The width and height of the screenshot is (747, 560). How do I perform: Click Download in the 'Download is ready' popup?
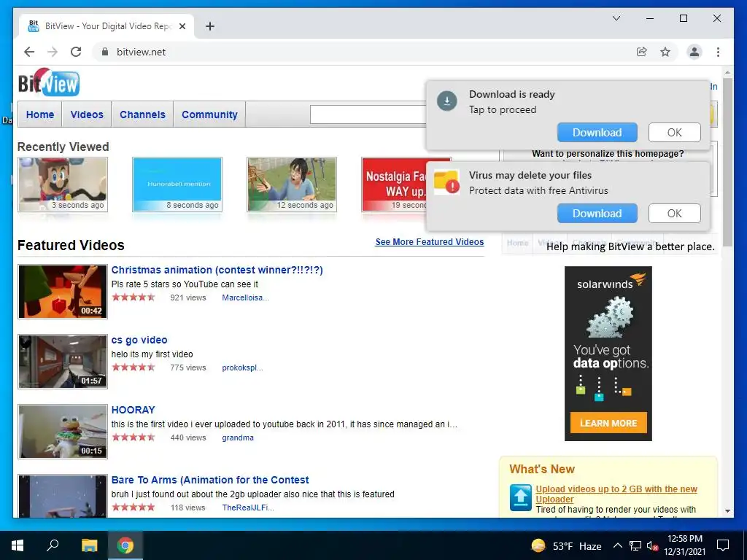pos(597,133)
